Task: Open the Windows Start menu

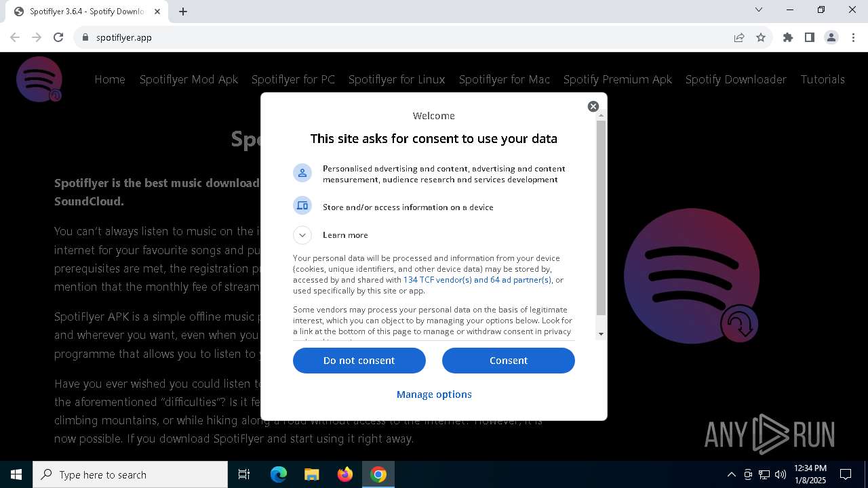Action: tap(16, 474)
